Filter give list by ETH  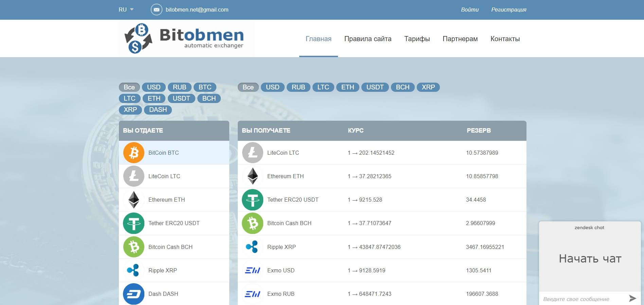click(x=154, y=98)
